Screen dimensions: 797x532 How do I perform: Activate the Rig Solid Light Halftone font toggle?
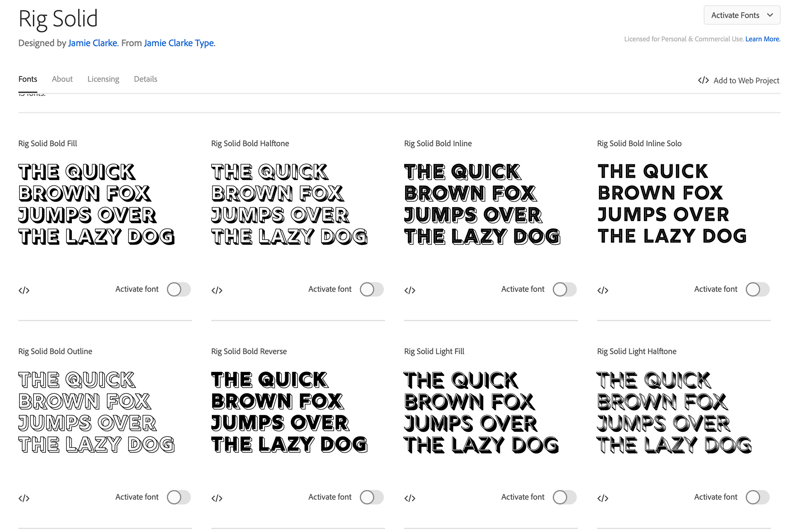point(758,497)
